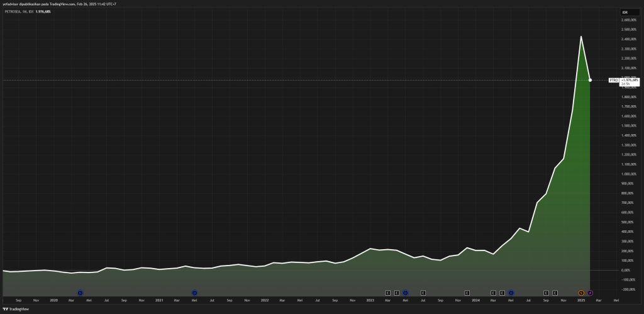Select the earnings marker before 2024 label

point(467,293)
